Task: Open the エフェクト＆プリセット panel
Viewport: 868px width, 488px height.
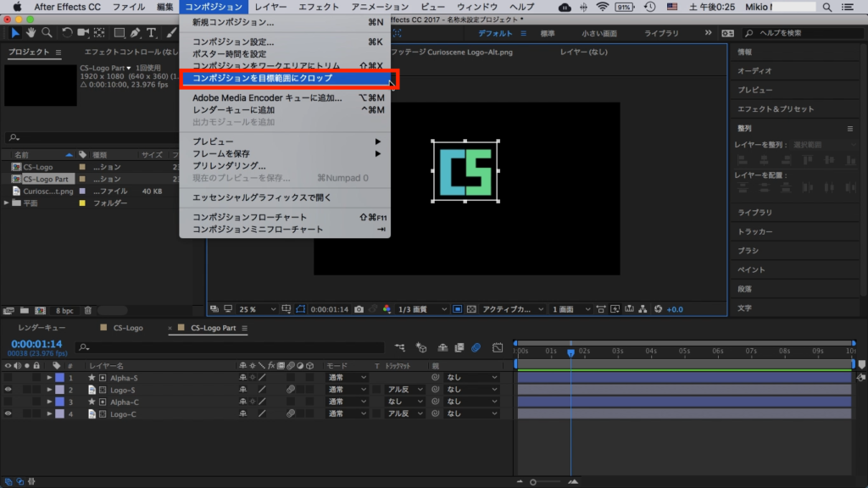Action: pyautogui.click(x=776, y=108)
